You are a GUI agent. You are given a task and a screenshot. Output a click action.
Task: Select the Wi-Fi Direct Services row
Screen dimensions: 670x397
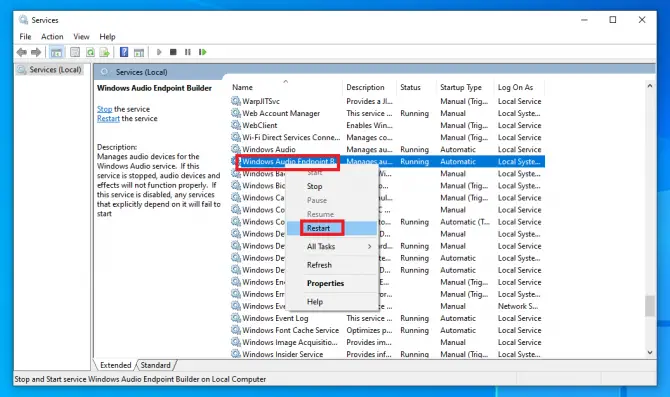click(388, 137)
